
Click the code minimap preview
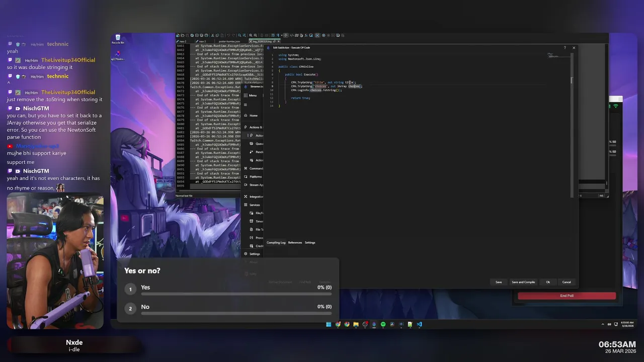pos(553,55)
